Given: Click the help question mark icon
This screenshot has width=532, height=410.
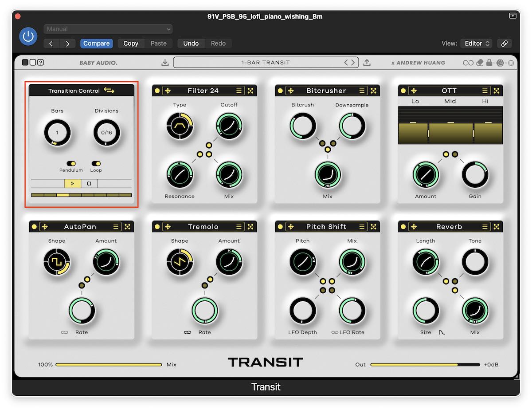Looking at the screenshot, I should click(40, 63).
